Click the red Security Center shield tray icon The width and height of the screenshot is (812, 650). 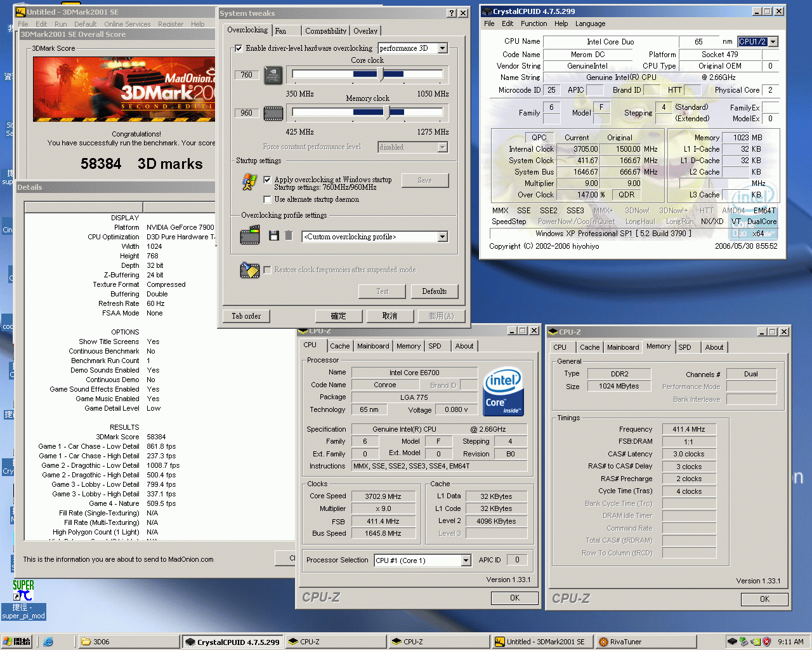point(766,642)
